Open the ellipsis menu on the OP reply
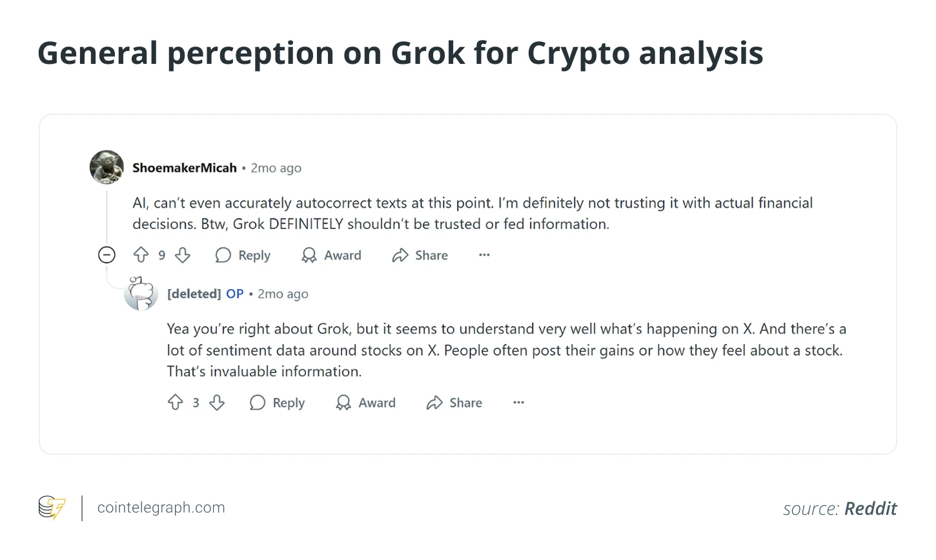 point(518,402)
